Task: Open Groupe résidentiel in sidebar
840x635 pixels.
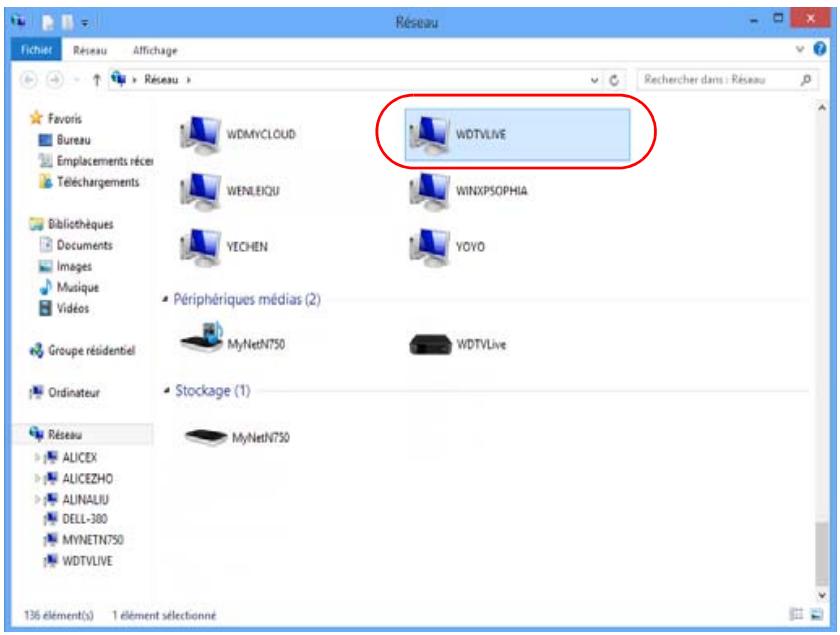Action: pyautogui.click(x=92, y=350)
